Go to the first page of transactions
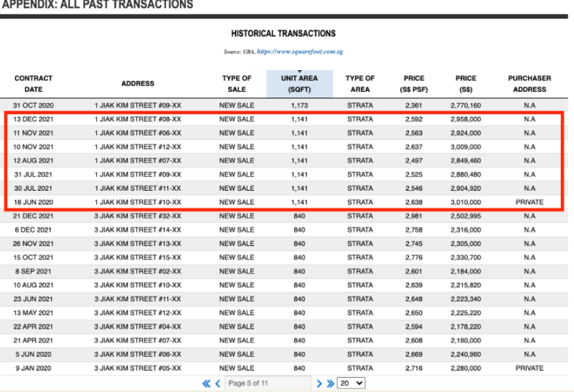The height and width of the screenshot is (392, 574). 207,384
